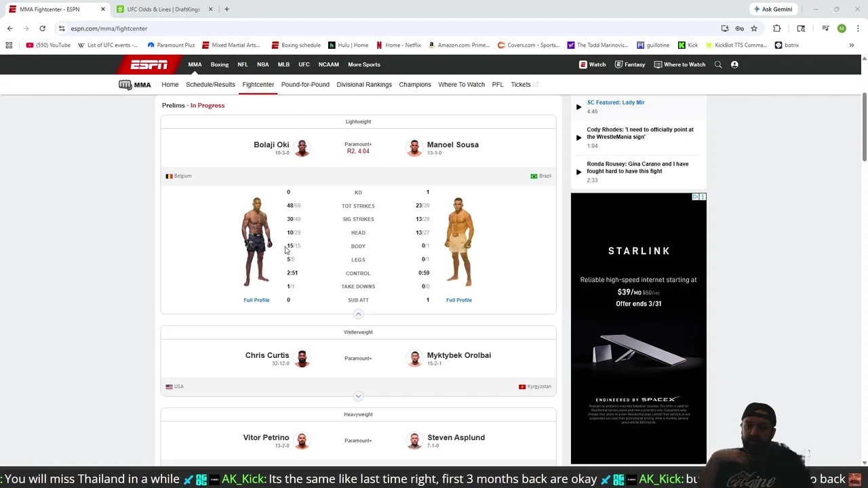
Task: Open the Kick bookmark
Action: [688, 45]
